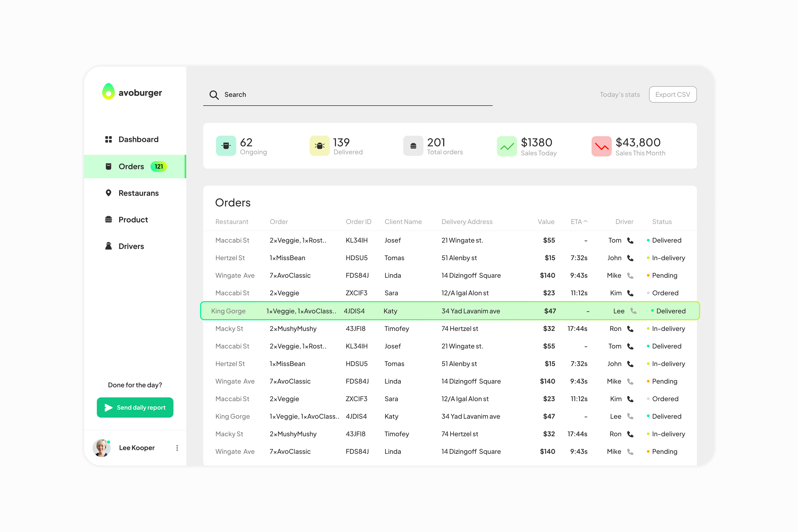Click the Today's stats link
The height and width of the screenshot is (532, 798).
point(619,95)
